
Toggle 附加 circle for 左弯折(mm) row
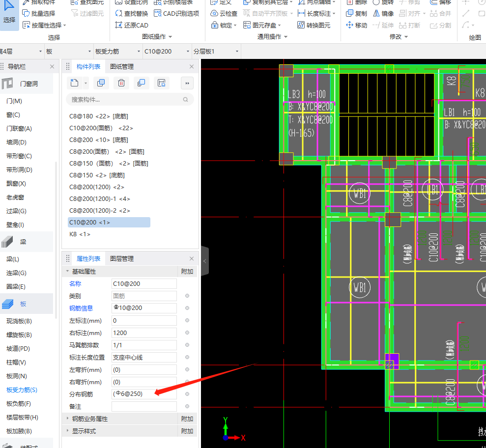pyautogui.click(x=187, y=369)
